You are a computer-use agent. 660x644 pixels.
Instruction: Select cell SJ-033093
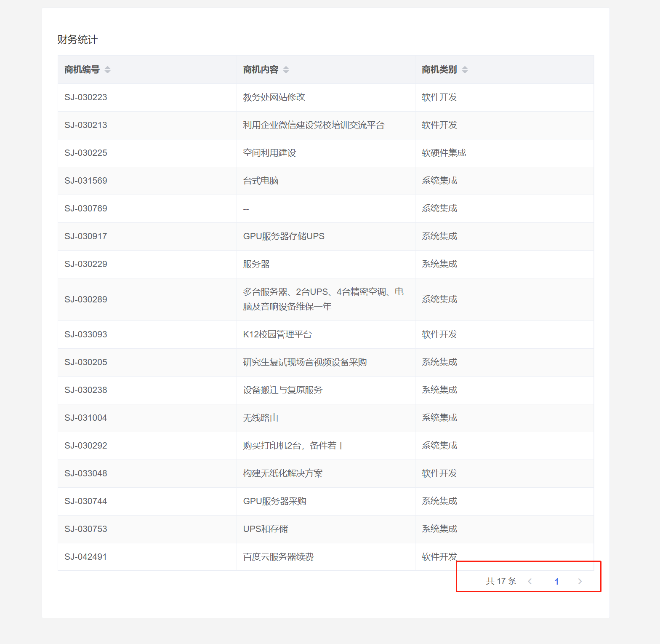147,334
